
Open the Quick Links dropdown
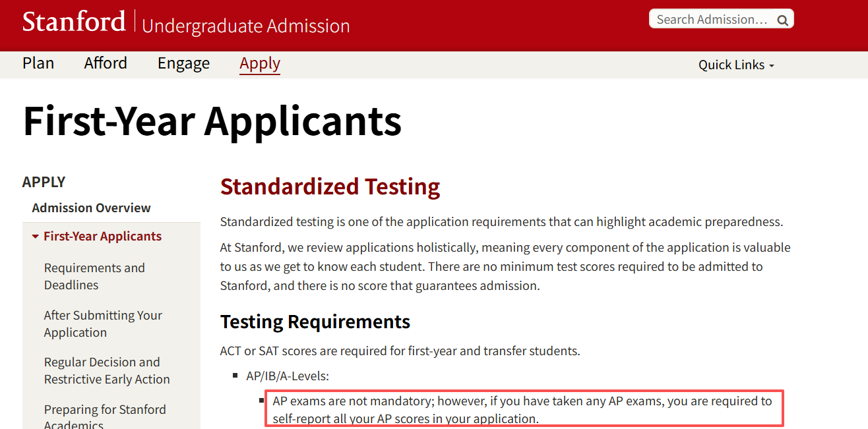point(736,65)
